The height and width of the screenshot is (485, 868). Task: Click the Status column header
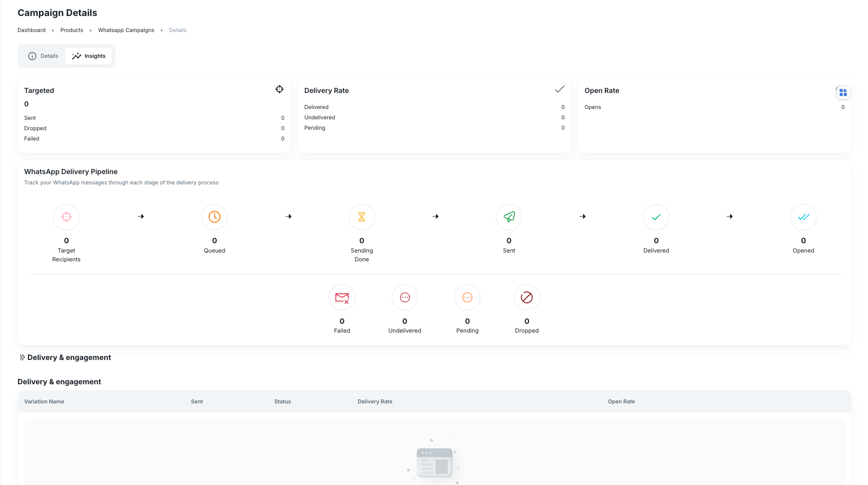pyautogui.click(x=282, y=401)
